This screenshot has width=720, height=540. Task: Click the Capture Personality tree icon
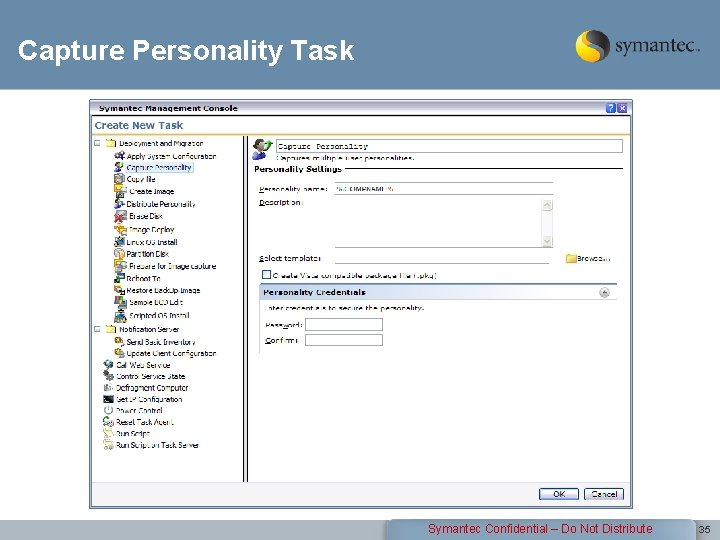(x=119, y=167)
